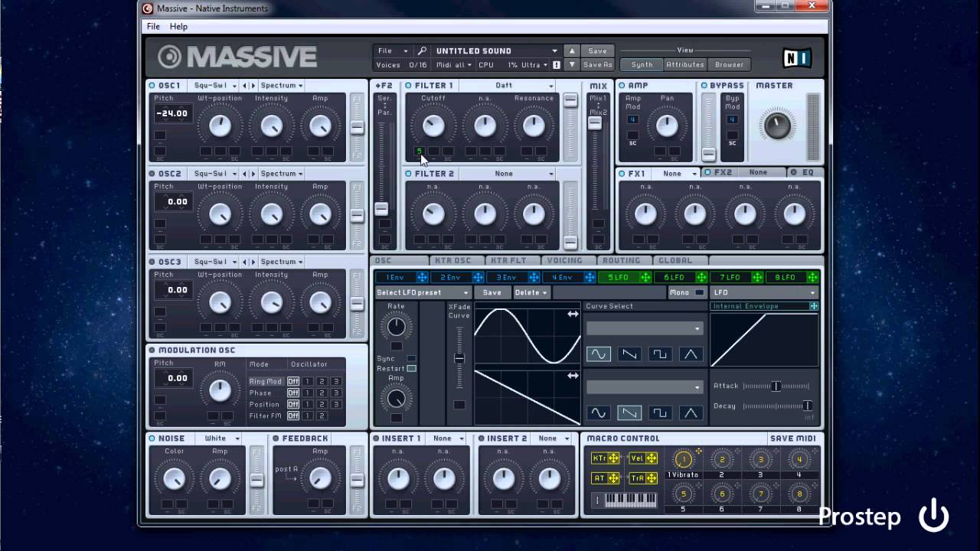980x551 pixels.
Task: Open the Select LFO preset dropdown
Action: [x=423, y=292]
